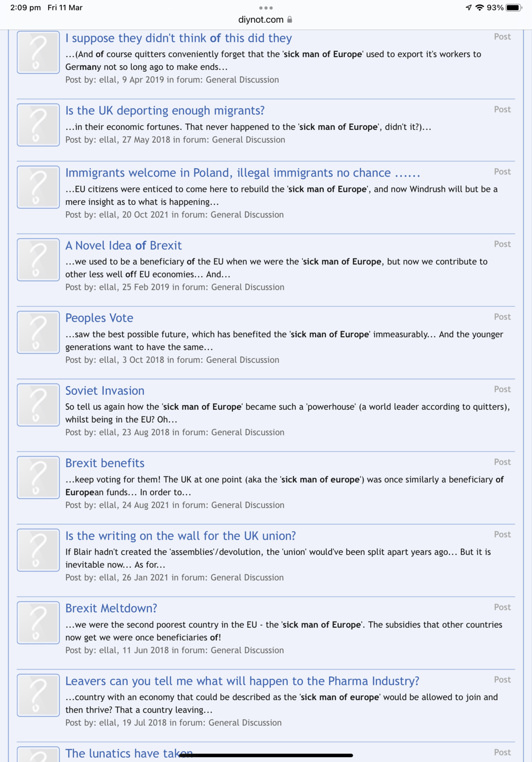Open avatar beside 'Peoples Vote' result

click(38, 332)
